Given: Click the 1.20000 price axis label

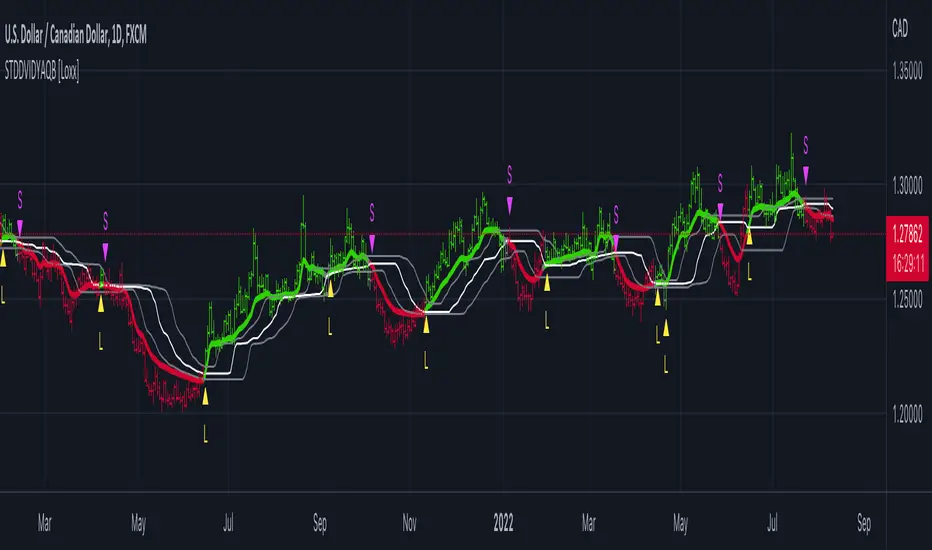Looking at the screenshot, I should click(908, 414).
